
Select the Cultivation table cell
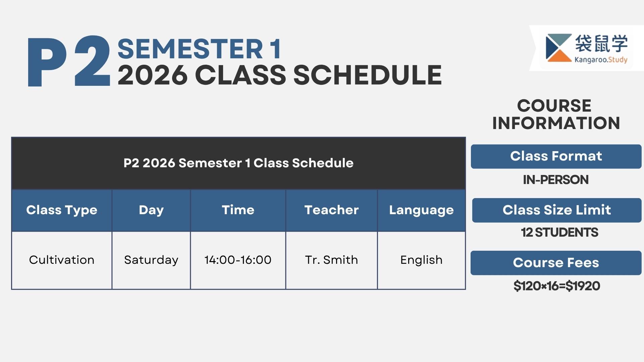[x=62, y=260]
